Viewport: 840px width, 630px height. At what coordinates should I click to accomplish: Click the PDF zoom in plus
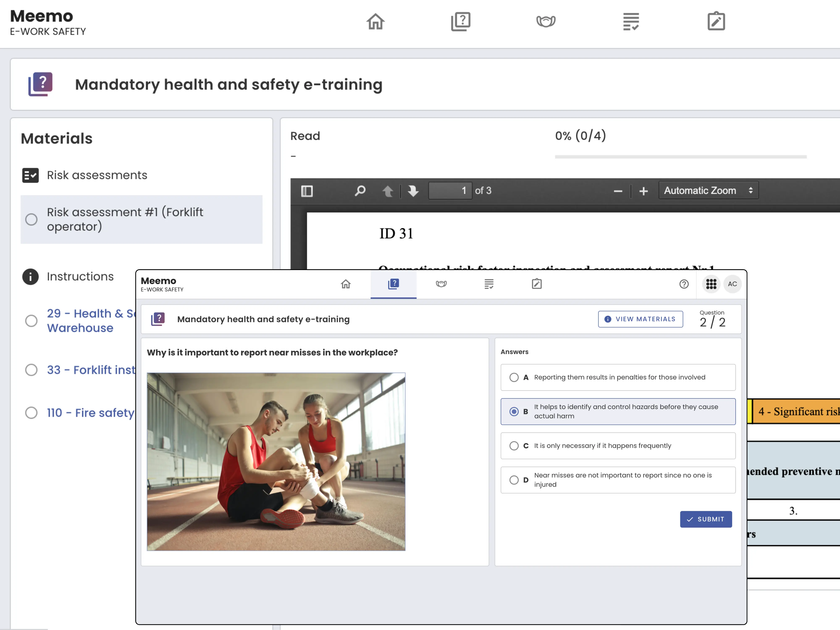(x=643, y=191)
